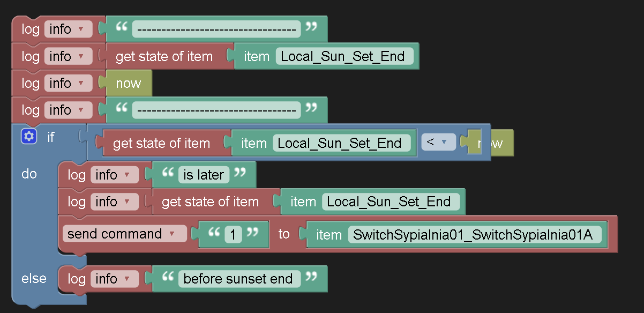Screen dimensions: 644x313
Task: Edit the command value "1" text field
Action: (x=234, y=234)
